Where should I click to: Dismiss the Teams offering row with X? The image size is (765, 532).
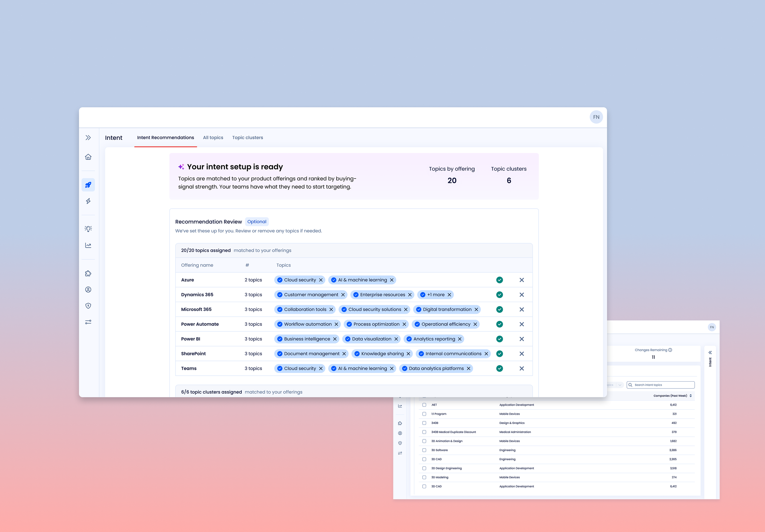tap(521, 368)
